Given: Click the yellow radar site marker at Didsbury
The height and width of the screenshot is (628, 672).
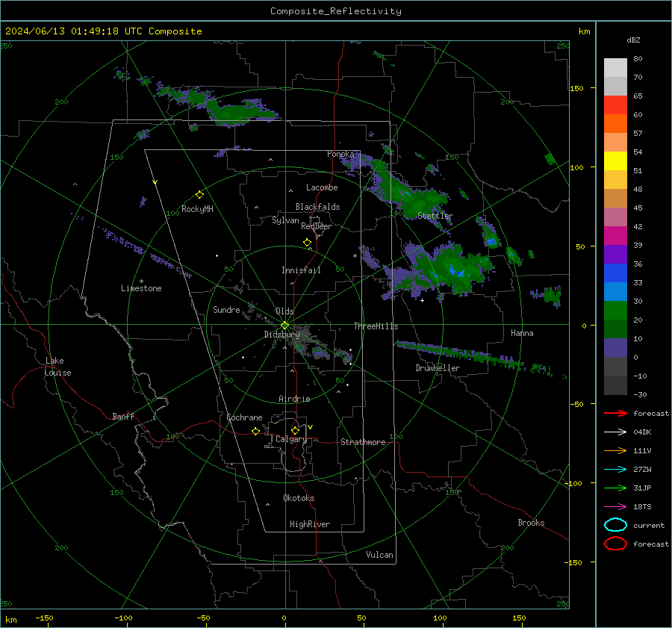Looking at the screenshot, I should point(285,326).
